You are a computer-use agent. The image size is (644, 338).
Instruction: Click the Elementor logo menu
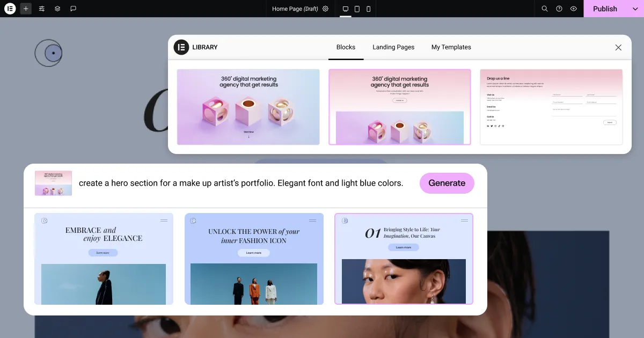click(10, 9)
